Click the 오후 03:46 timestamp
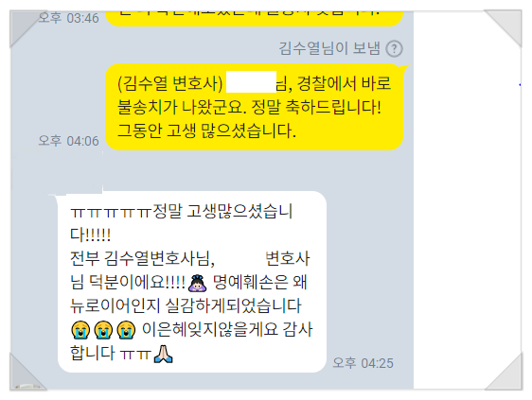 point(68,18)
